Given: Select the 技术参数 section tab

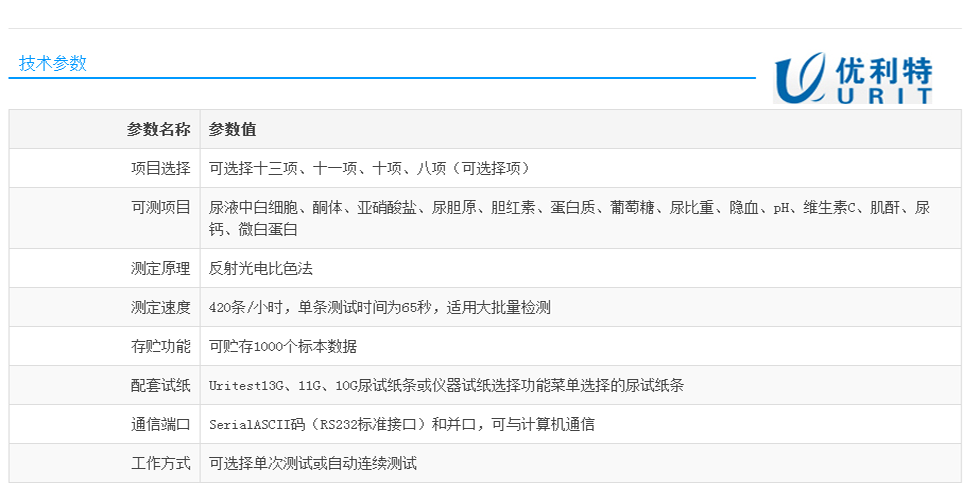Looking at the screenshot, I should (53, 63).
